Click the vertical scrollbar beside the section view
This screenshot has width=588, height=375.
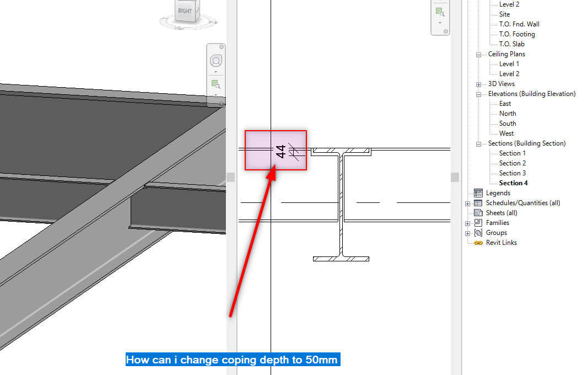click(x=455, y=176)
